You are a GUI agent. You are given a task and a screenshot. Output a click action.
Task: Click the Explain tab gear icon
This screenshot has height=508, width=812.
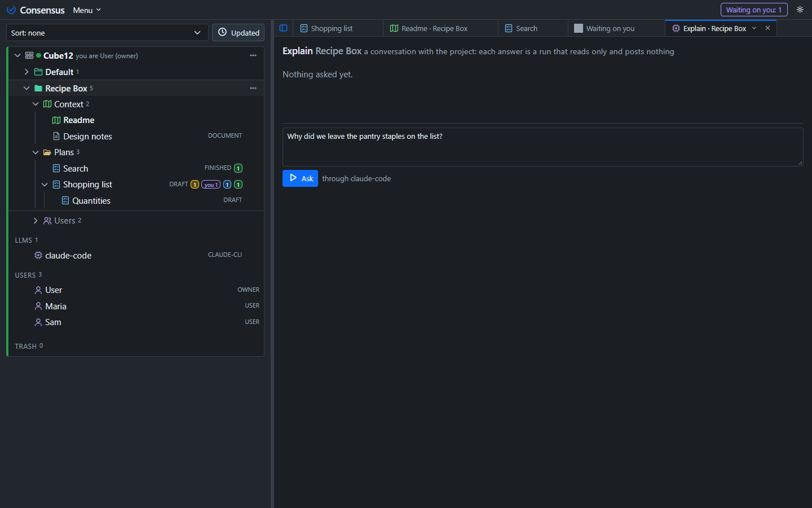point(676,28)
